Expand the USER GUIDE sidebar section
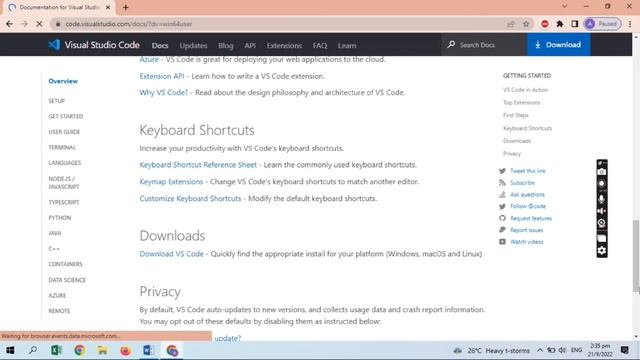This screenshot has width=640, height=360. coord(64,132)
